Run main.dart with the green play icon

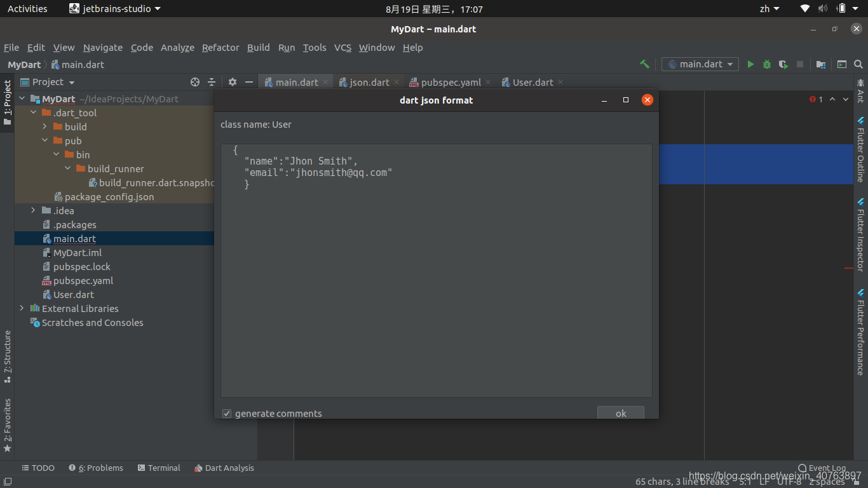coord(750,64)
